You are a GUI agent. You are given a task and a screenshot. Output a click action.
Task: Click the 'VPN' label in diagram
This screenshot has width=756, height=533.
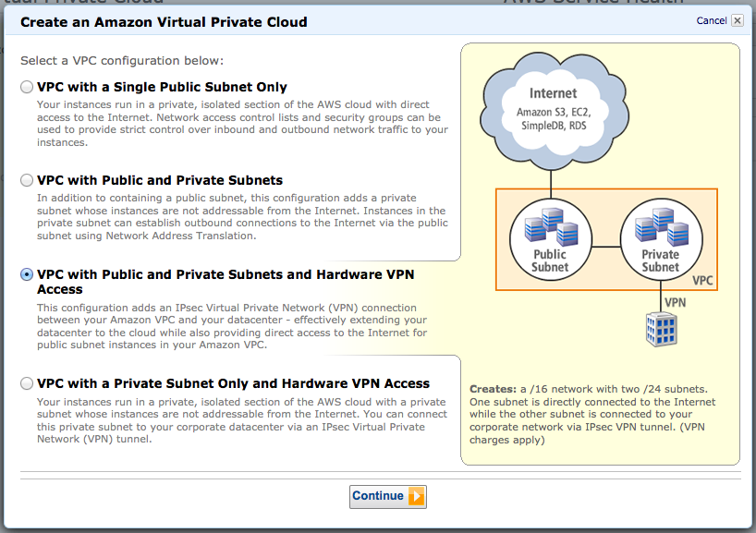point(675,303)
